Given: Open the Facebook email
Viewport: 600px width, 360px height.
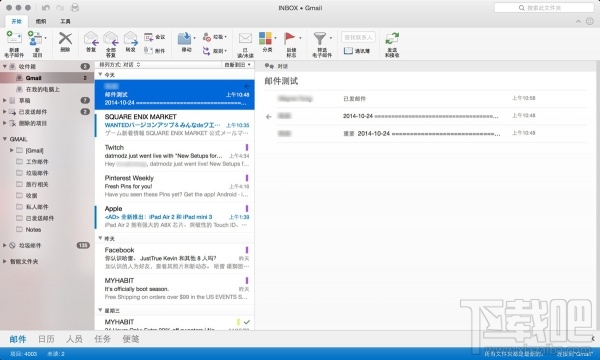Looking at the screenshot, I should click(174, 258).
